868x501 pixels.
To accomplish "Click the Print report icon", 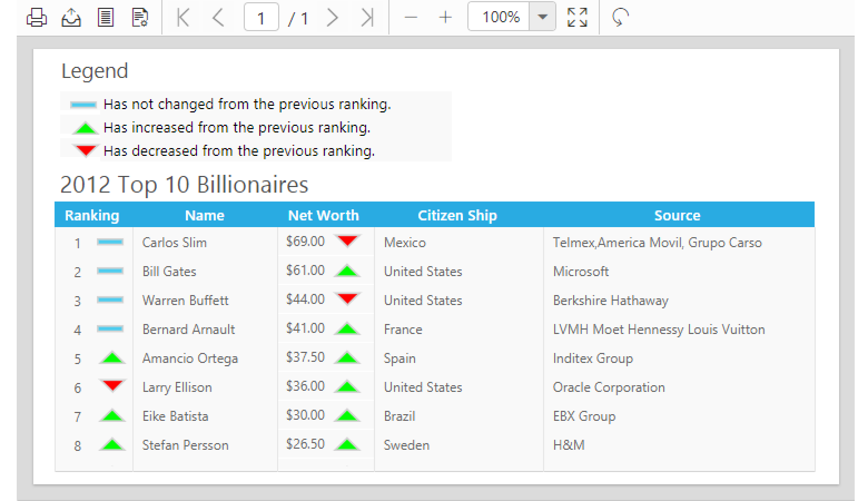I will (x=37, y=18).
